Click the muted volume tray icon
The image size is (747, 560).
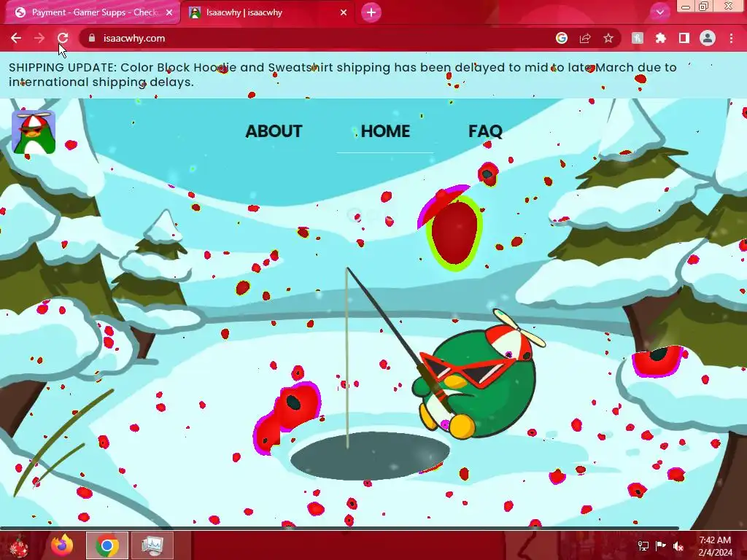pos(678,545)
